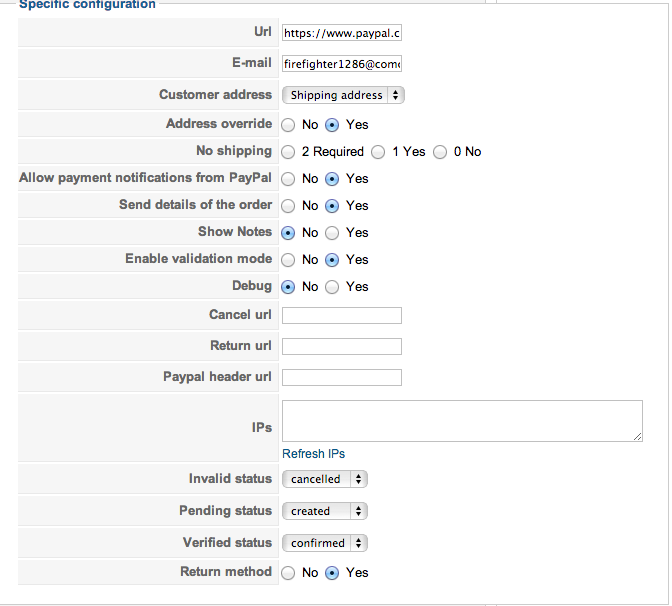This screenshot has height=606, width=672.
Task: Select '2 Required' for No shipping
Action: pos(288,152)
